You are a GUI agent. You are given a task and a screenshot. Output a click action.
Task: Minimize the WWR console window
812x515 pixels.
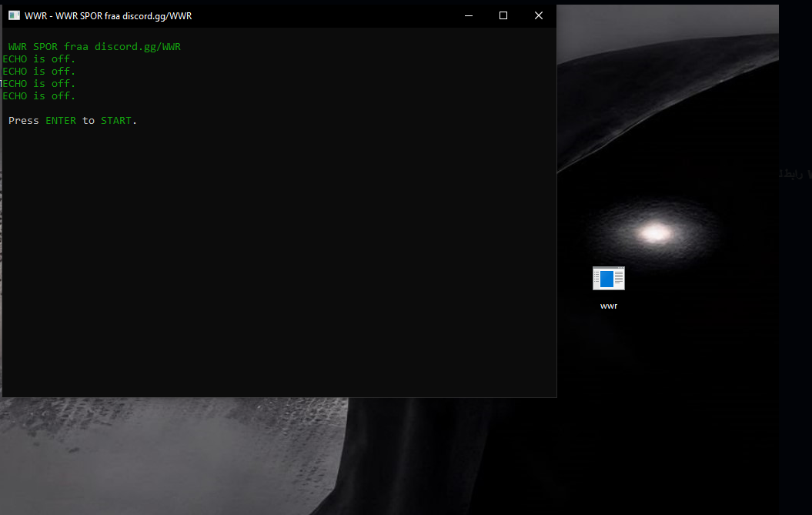(x=468, y=15)
